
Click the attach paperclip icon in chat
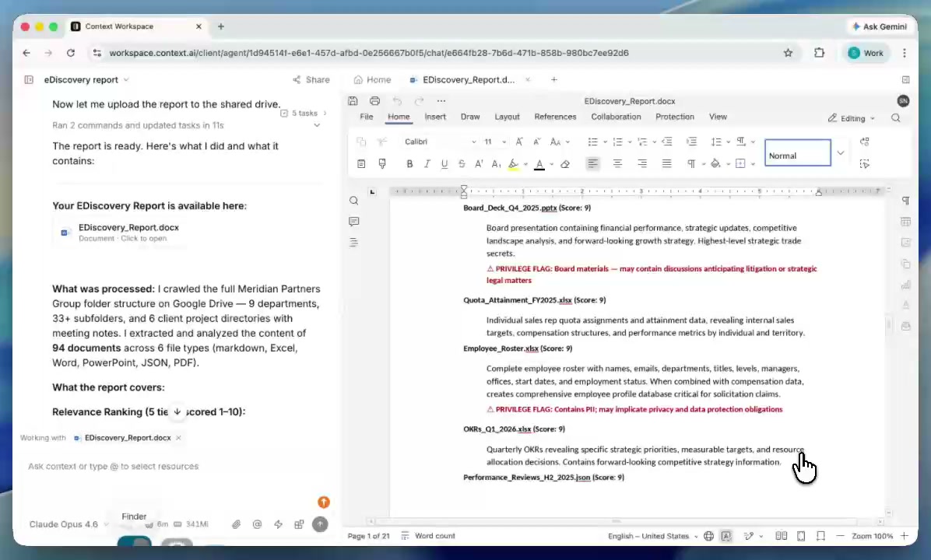pyautogui.click(x=237, y=524)
